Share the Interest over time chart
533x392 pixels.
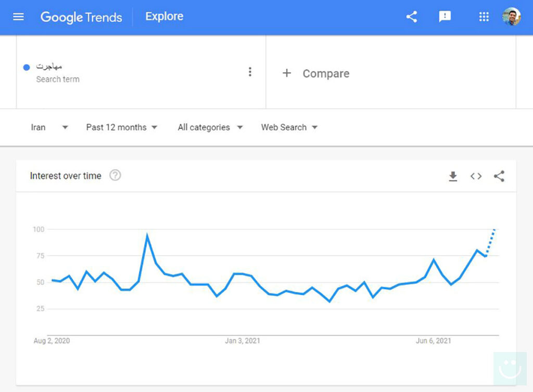click(499, 176)
